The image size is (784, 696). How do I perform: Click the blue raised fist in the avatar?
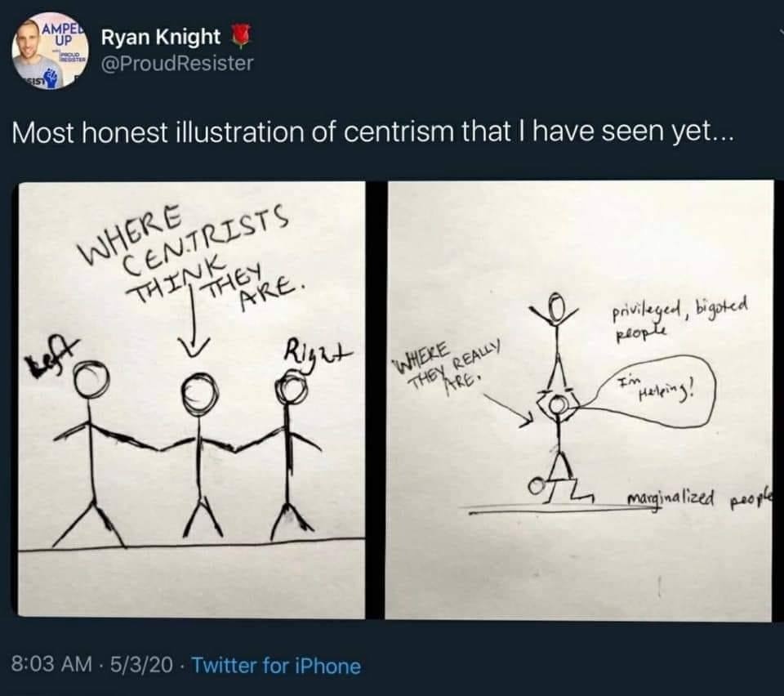click(52, 78)
